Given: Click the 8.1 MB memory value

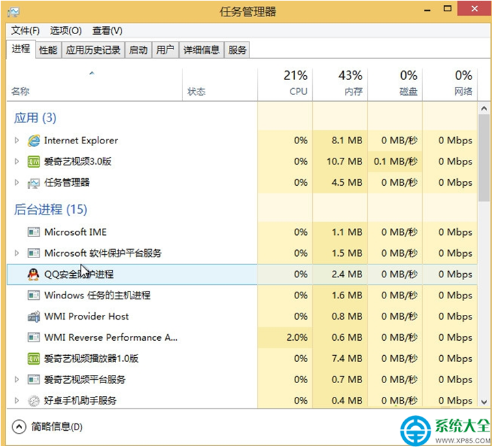Looking at the screenshot, I should coord(347,141).
